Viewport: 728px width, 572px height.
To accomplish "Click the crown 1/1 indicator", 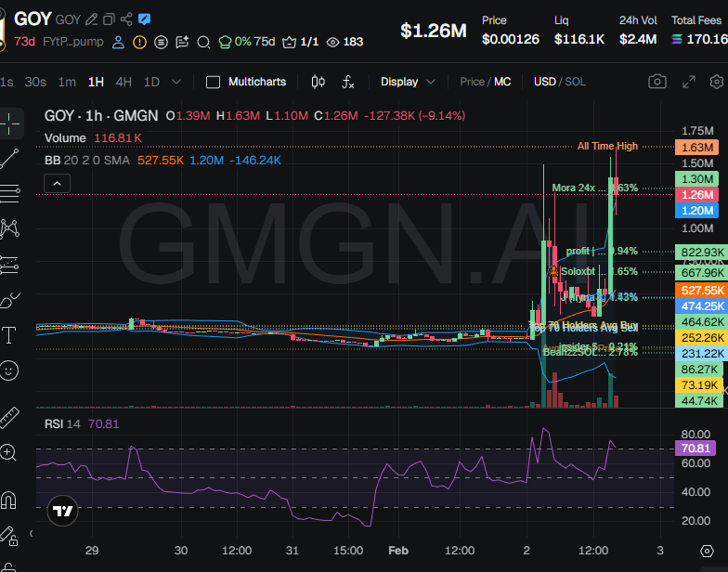I will 301,42.
